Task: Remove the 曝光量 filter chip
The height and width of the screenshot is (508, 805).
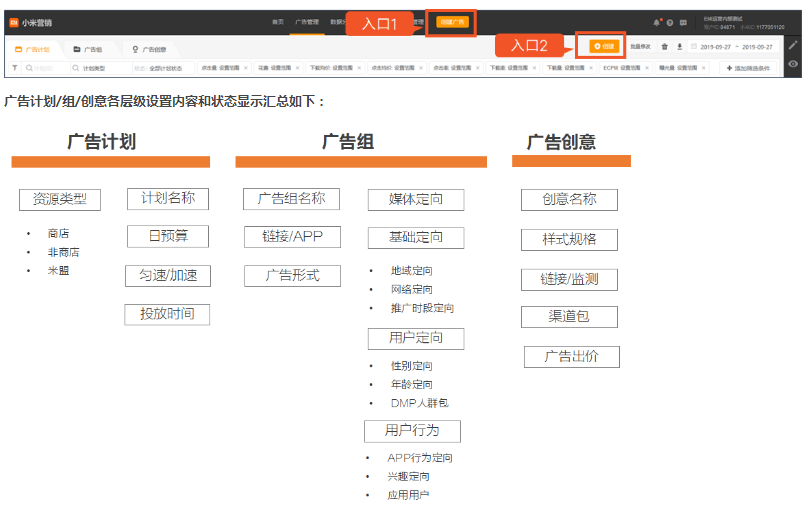Action: pos(703,68)
